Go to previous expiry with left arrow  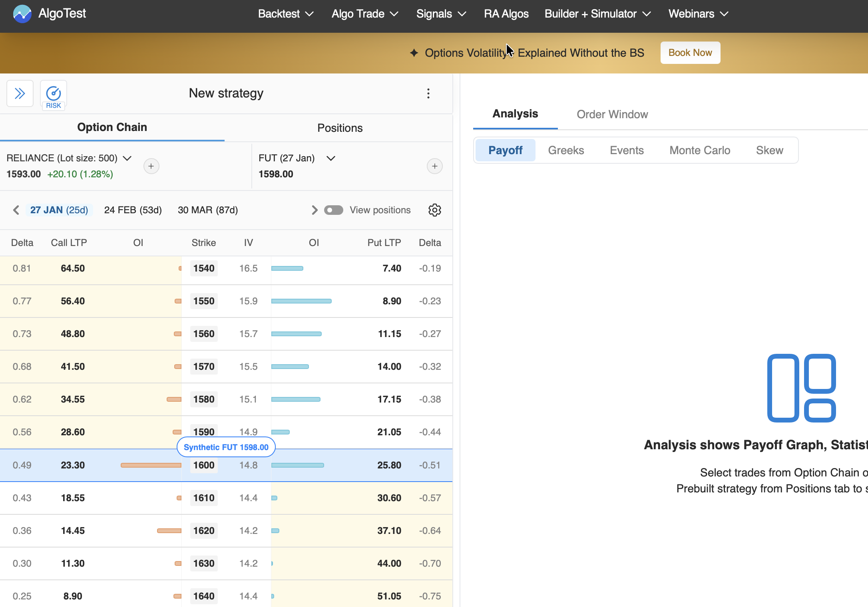16,210
